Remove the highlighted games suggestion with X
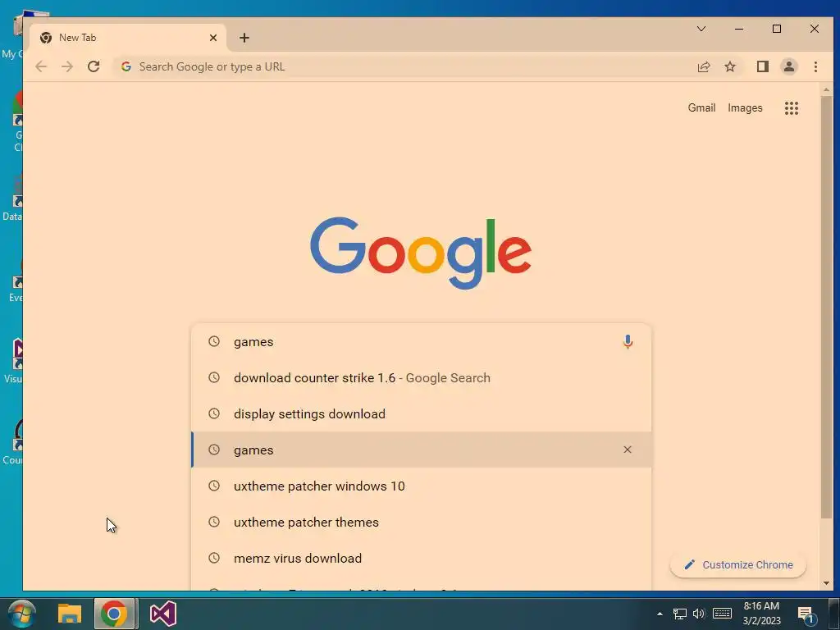Image resolution: width=840 pixels, height=630 pixels. click(x=628, y=450)
